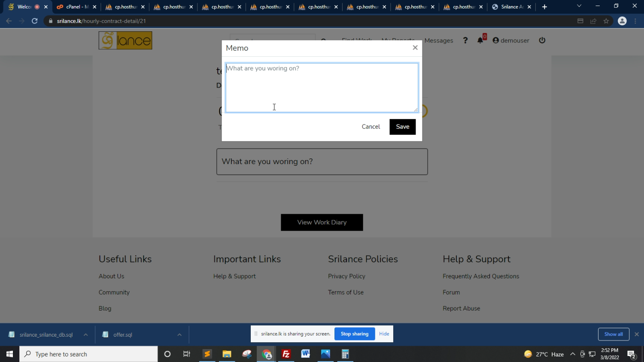This screenshot has height=362, width=644.
Task: Open the notifications bell icon
Action: pyautogui.click(x=480, y=40)
